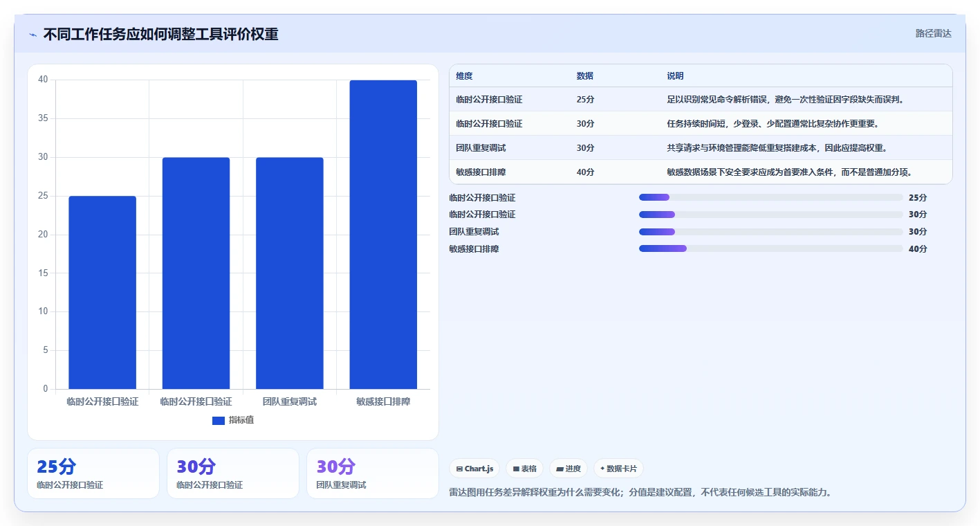Open the purple 30分 团队重复调试 card
This screenshot has width=980, height=526.
point(373,473)
